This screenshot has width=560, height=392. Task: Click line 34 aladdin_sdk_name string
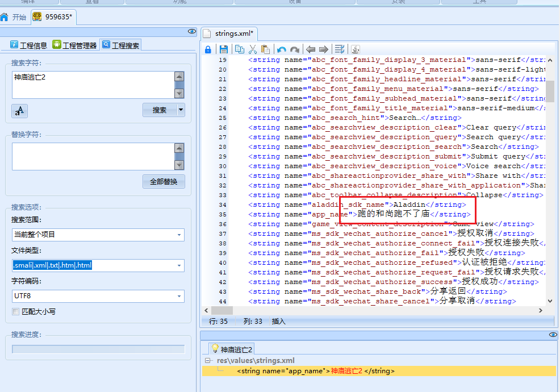coord(357,205)
